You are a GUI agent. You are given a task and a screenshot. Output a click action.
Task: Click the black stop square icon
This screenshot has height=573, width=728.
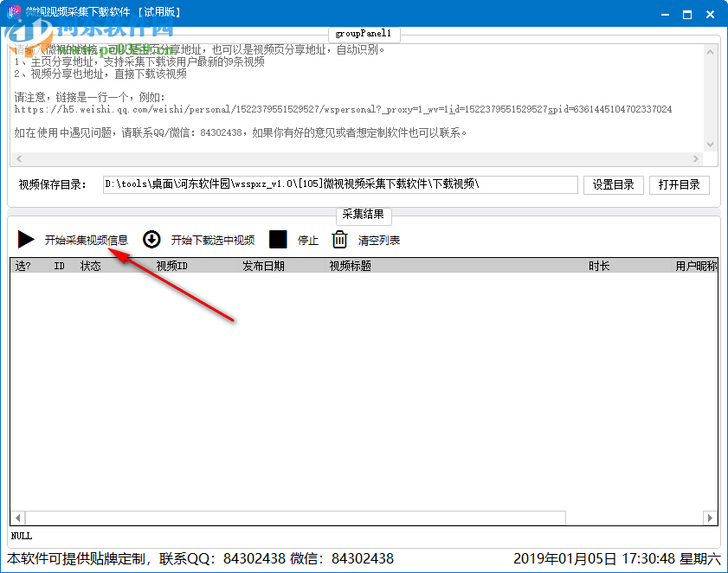[278, 240]
